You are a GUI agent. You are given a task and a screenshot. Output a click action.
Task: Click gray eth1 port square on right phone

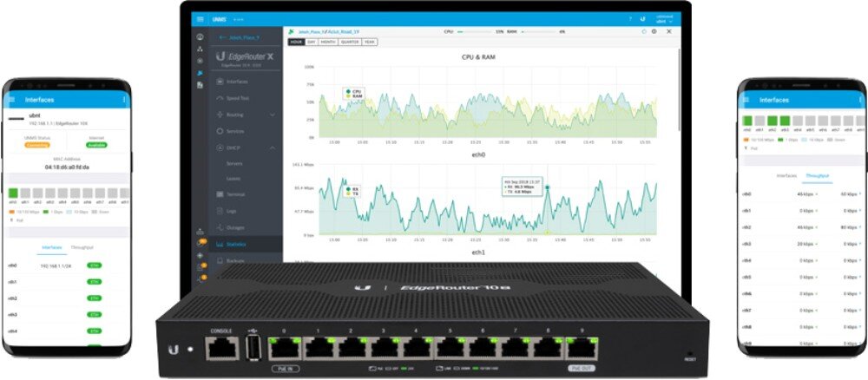760,121
